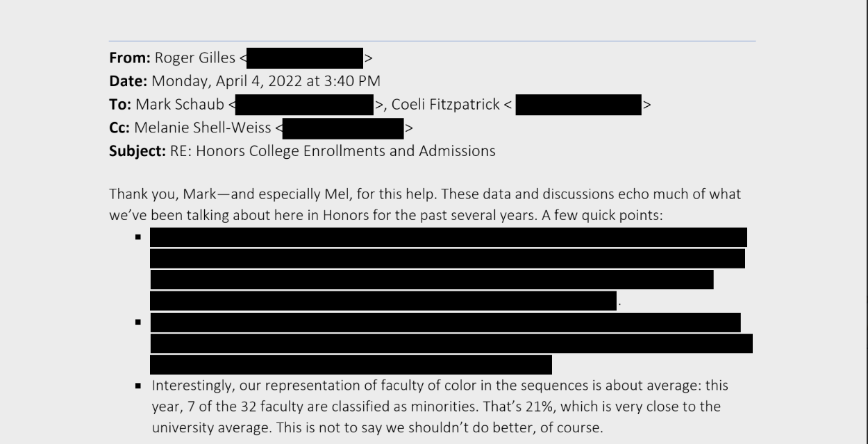The image size is (868, 444).
Task: Click recipient name Coeli Fitzpatrick
Action: (x=446, y=105)
